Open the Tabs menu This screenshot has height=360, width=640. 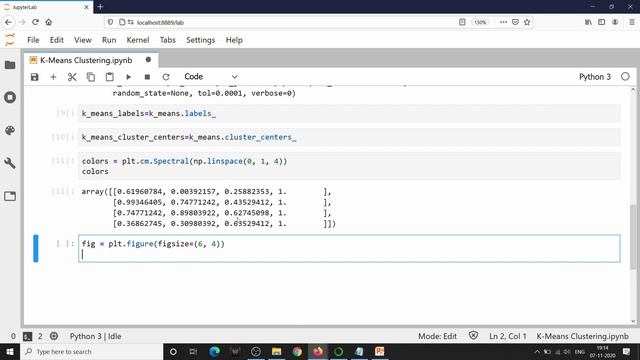(167, 40)
